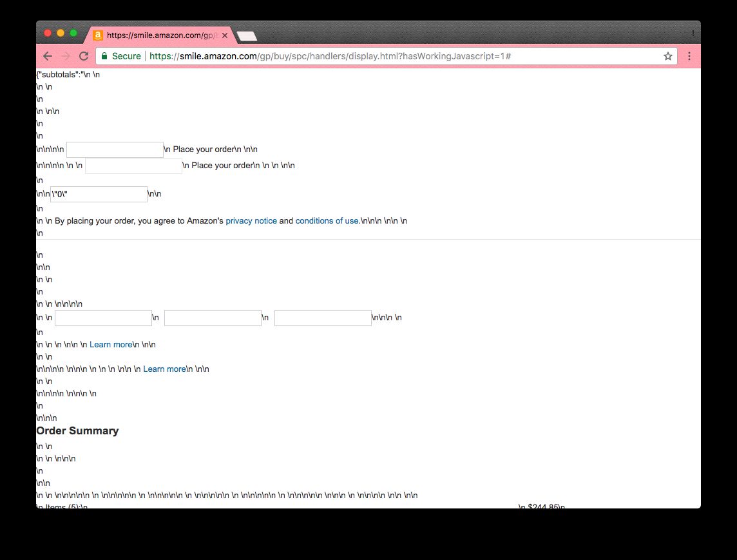Click the lower Learn more link
Image resolution: width=737 pixels, height=560 pixels.
click(x=164, y=369)
